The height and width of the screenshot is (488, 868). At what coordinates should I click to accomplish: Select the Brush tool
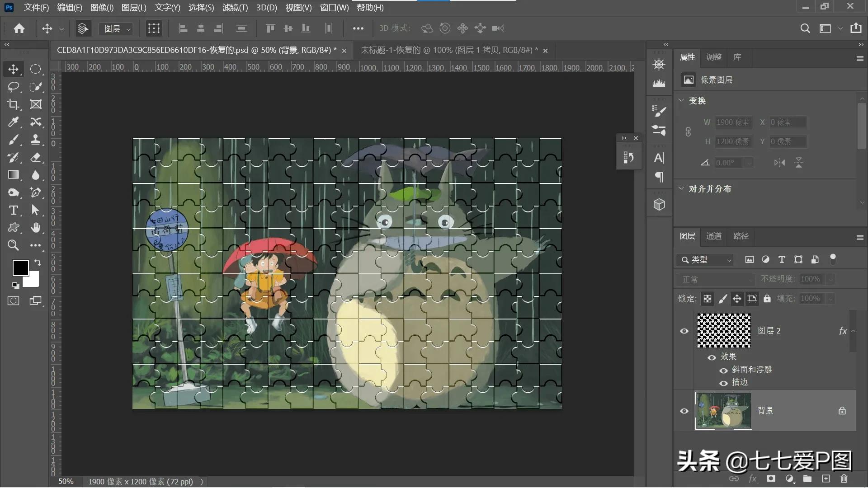coord(13,140)
